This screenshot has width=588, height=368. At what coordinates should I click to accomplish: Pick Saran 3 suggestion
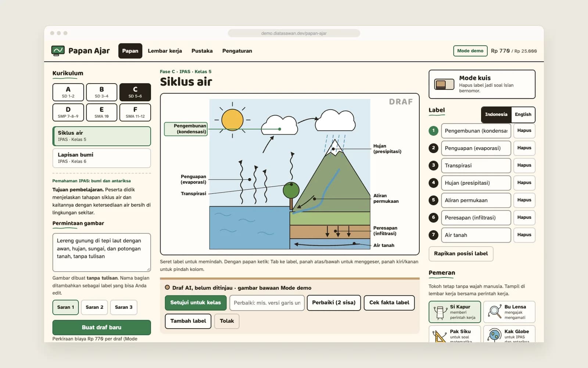123,307
